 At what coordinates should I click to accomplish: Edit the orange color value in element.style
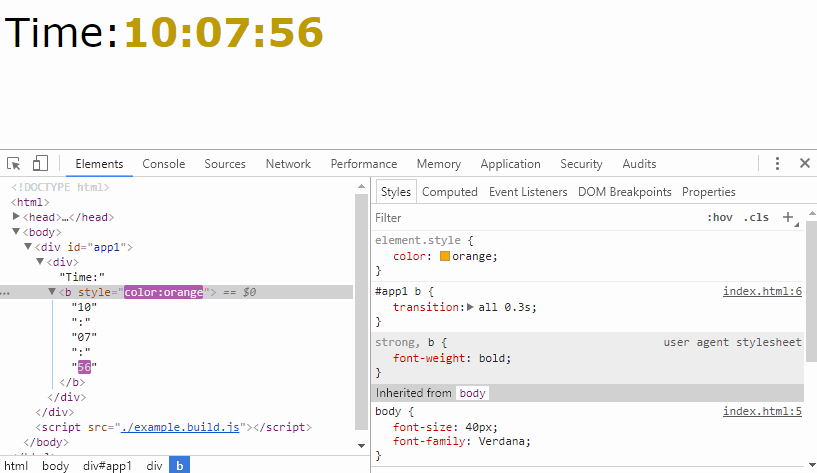click(x=472, y=256)
